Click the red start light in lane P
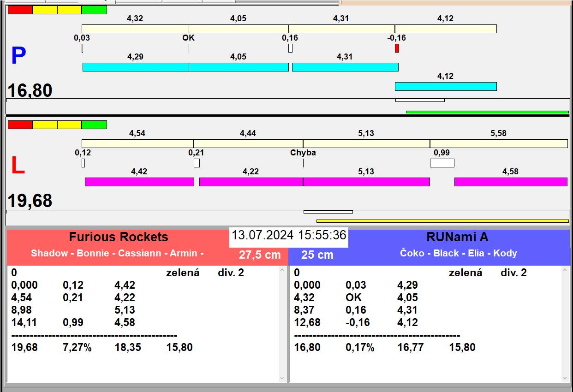Image resolution: width=573 pixels, height=392 pixels. pos(20,10)
